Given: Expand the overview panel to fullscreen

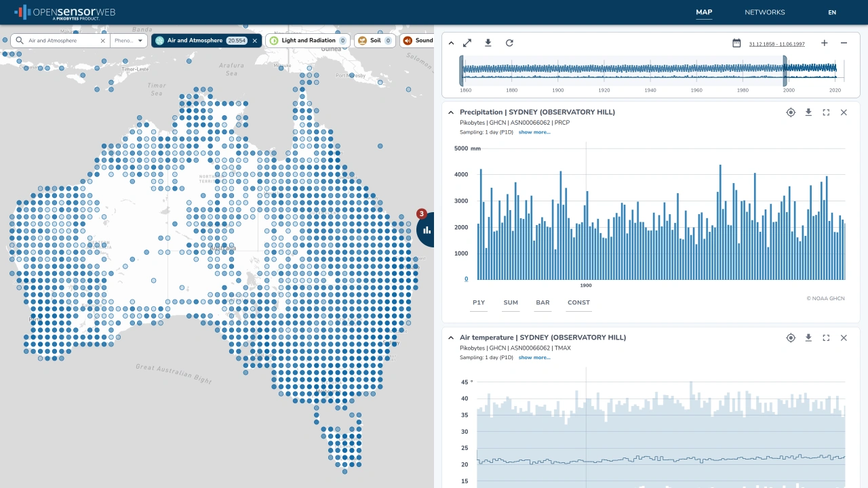Looking at the screenshot, I should click(x=467, y=43).
